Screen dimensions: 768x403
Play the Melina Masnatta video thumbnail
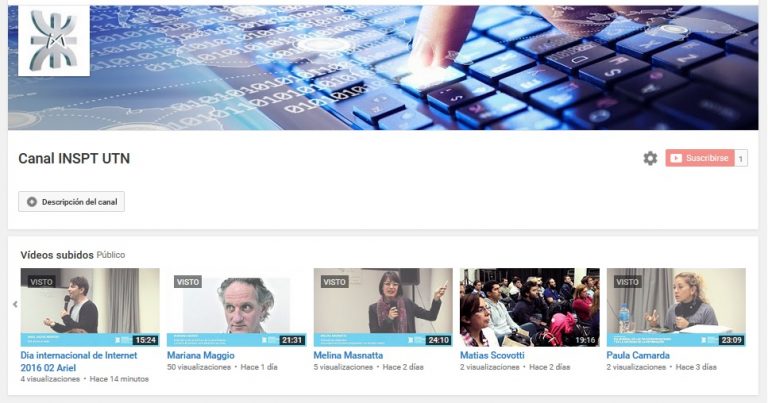click(383, 306)
